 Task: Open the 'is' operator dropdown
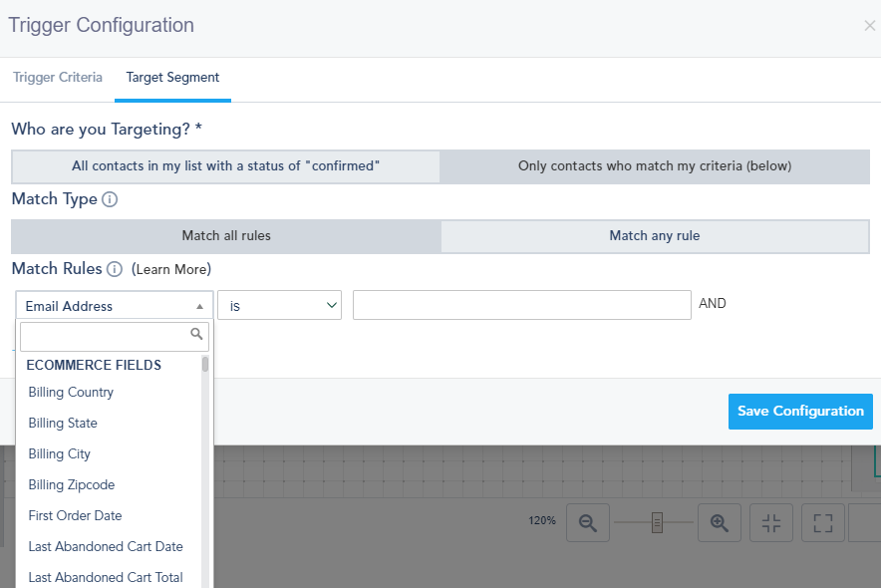point(279,306)
